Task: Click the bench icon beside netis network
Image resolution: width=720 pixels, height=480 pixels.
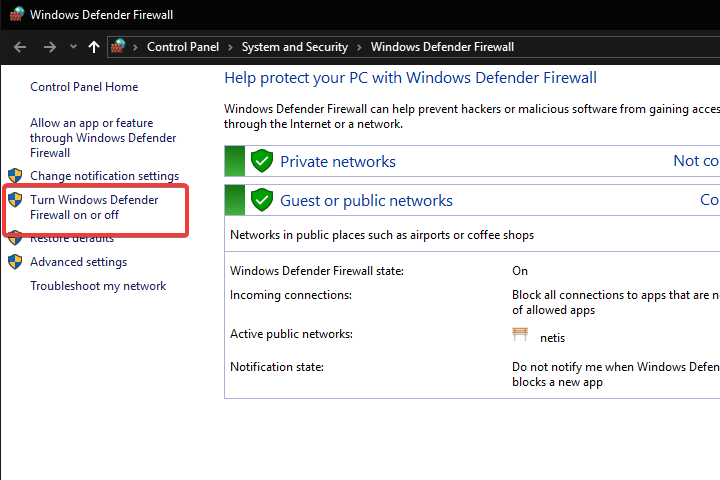Action: point(520,334)
